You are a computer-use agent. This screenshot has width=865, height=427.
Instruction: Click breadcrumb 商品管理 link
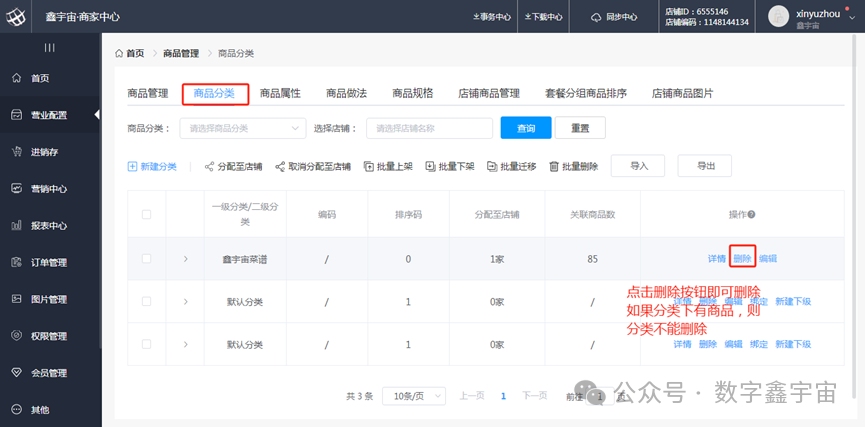(x=181, y=54)
